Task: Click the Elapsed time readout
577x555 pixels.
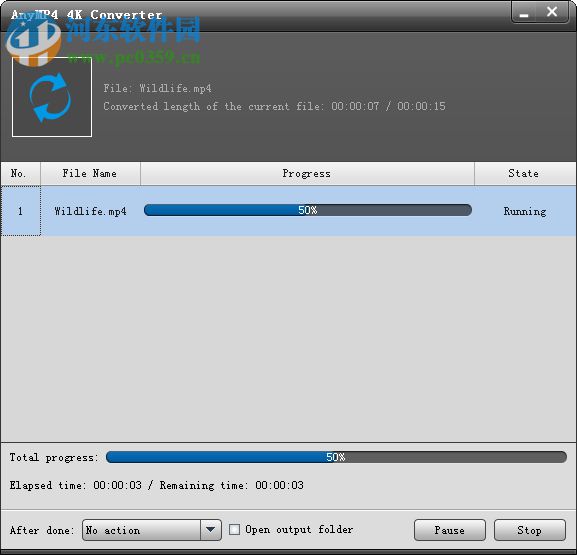Action: coord(75,485)
